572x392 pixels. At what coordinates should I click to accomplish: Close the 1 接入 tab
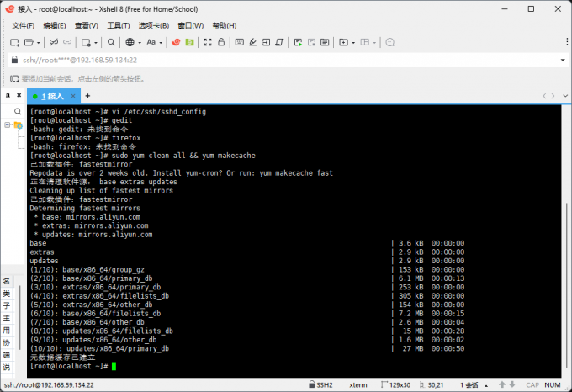[73, 96]
